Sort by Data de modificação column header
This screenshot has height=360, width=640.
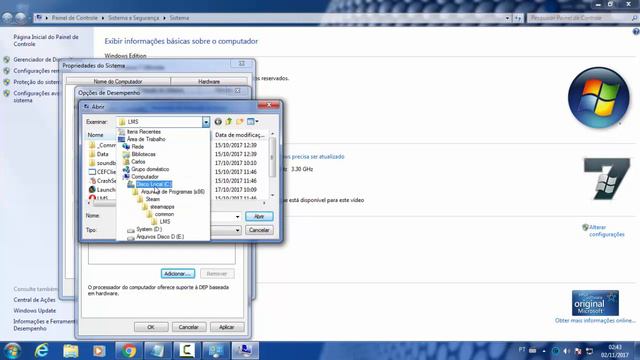click(240, 135)
